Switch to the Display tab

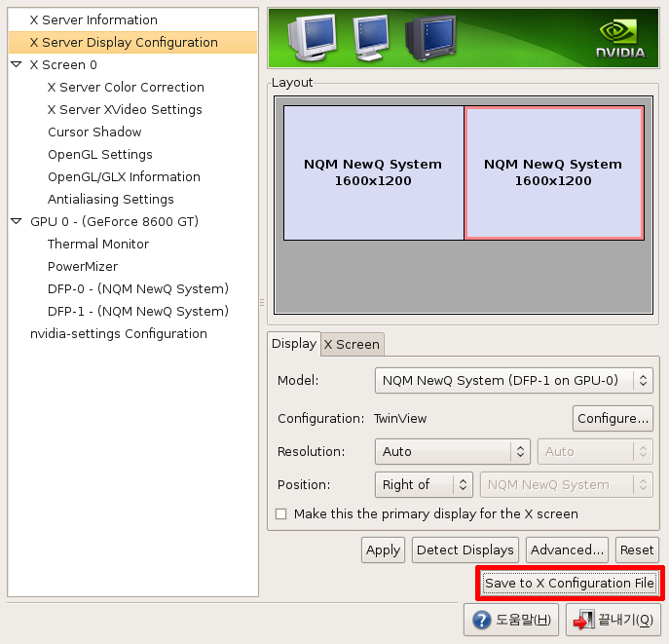(294, 344)
